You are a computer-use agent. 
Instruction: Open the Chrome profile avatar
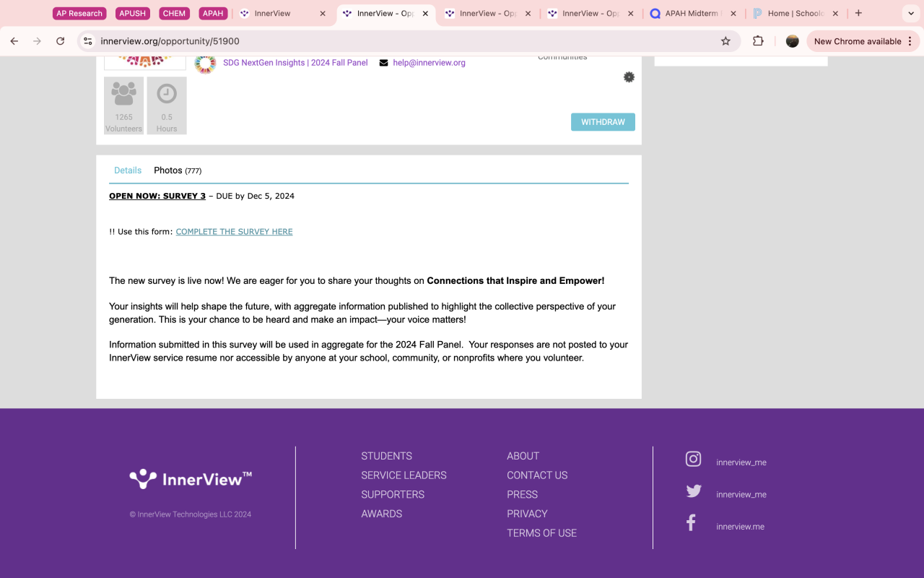tap(792, 41)
